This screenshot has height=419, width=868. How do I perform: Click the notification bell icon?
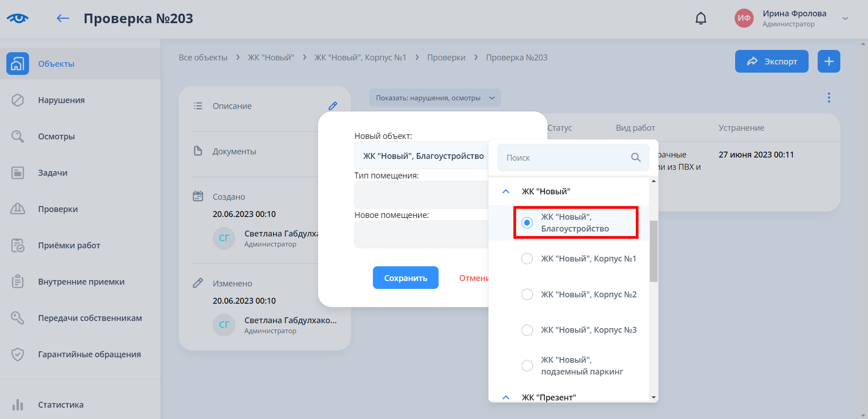(701, 19)
